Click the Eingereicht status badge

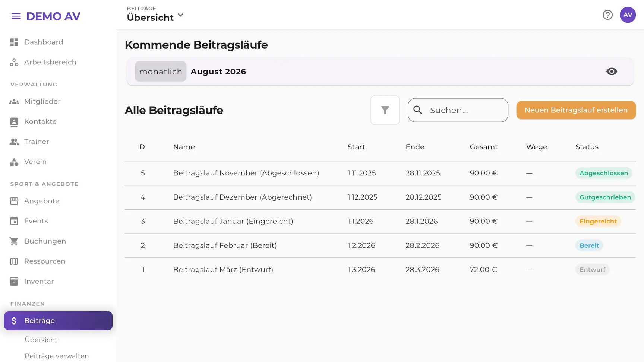598,221
